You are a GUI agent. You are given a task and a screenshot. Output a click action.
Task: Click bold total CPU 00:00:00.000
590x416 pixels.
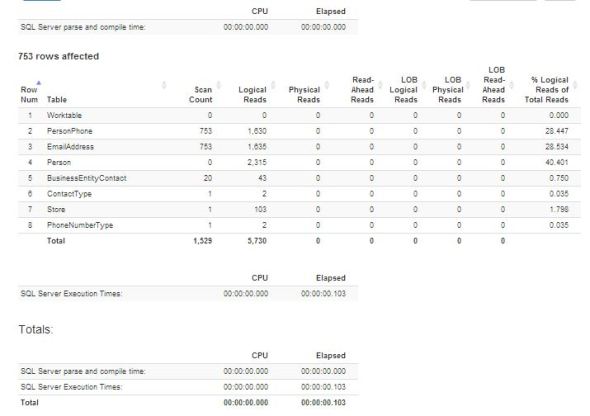(x=246, y=403)
